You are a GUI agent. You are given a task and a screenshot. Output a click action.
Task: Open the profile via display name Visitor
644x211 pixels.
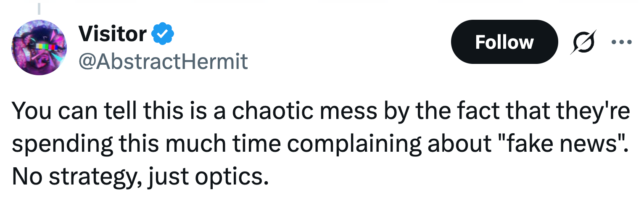coord(112,34)
